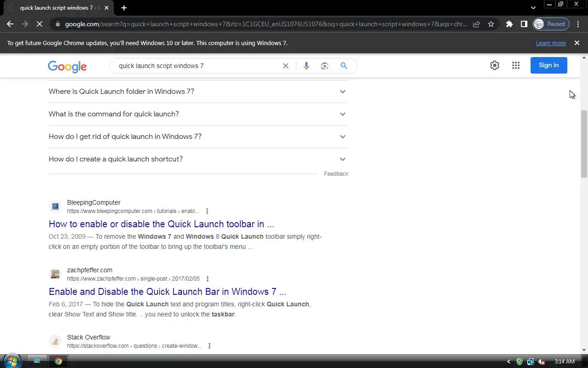Open 'Enable and Disable the Quick Launch Bar' result

coord(168,292)
